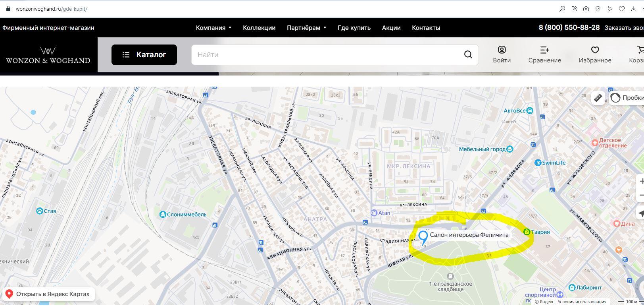Open browser downloads icon
The image size is (644, 308).
634,9
